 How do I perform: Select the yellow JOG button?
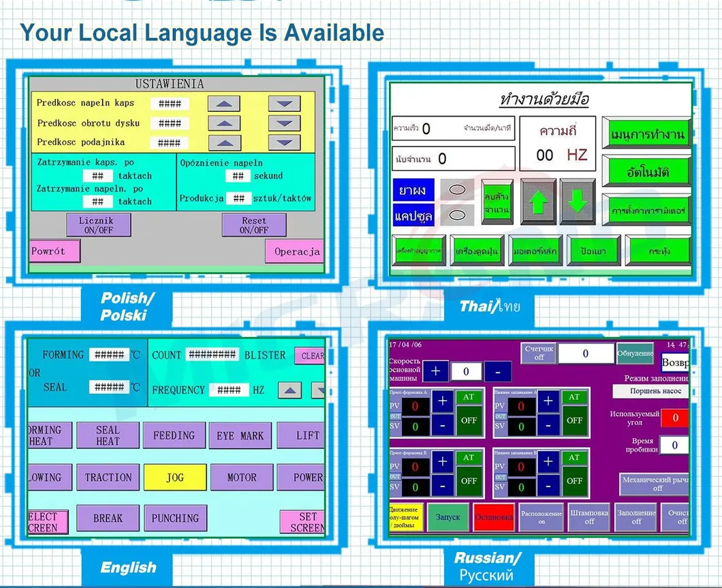[x=175, y=477]
